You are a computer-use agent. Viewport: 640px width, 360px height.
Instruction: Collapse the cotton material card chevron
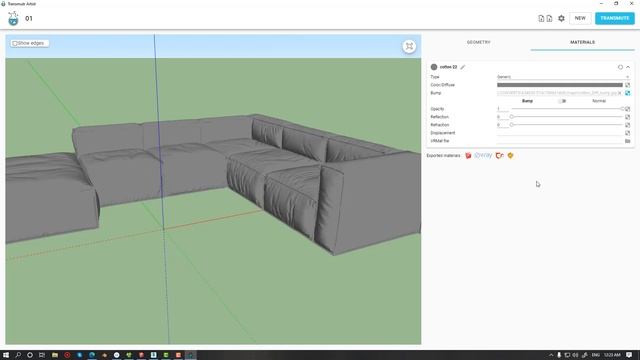click(628, 67)
